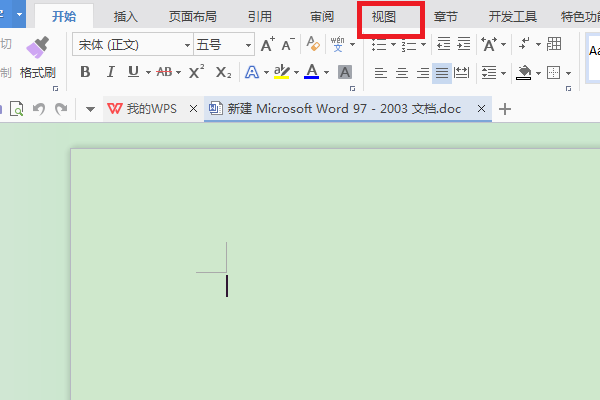Open the 开始 ribbon tab
Screen dimensions: 600x400
[64, 16]
